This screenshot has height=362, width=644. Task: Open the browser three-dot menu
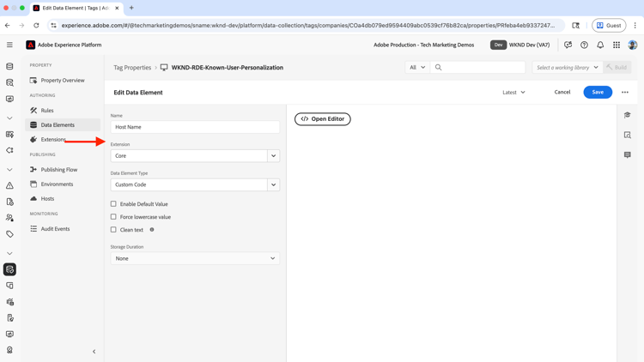[x=635, y=26]
